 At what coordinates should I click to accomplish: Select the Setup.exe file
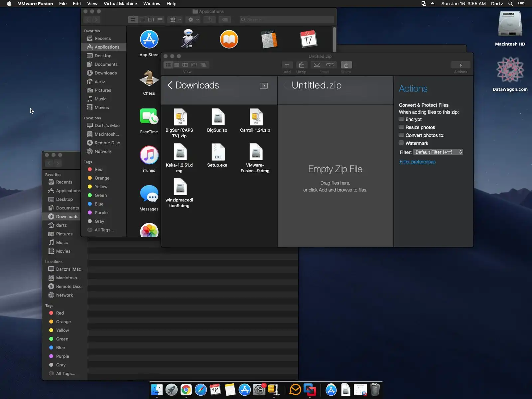tap(217, 156)
